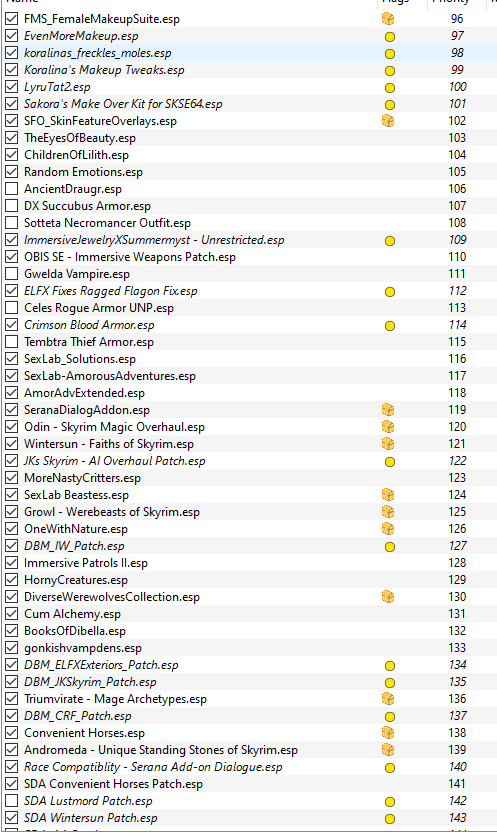
Task: Disable the TheEyesOfBeauty.esp checkbox
Action: pyautogui.click(x=11, y=138)
